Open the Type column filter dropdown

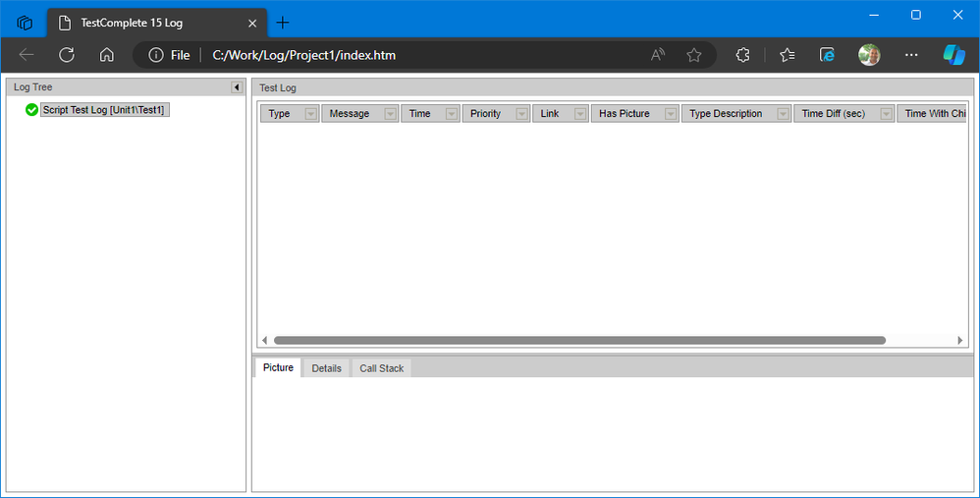pos(311,114)
